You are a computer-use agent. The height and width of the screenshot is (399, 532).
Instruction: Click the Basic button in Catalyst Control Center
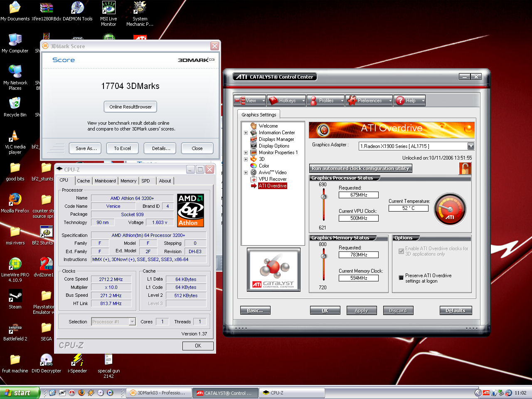coord(255,310)
